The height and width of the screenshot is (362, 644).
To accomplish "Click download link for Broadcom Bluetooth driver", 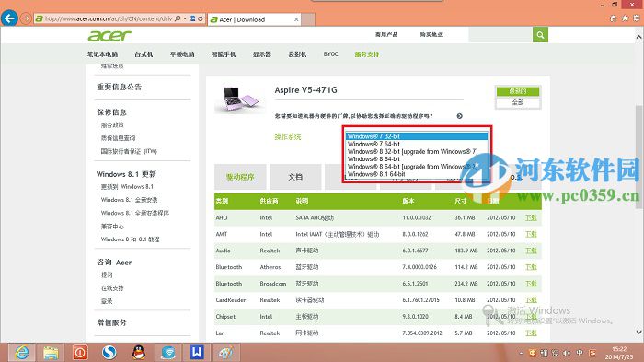I will coord(531,284).
